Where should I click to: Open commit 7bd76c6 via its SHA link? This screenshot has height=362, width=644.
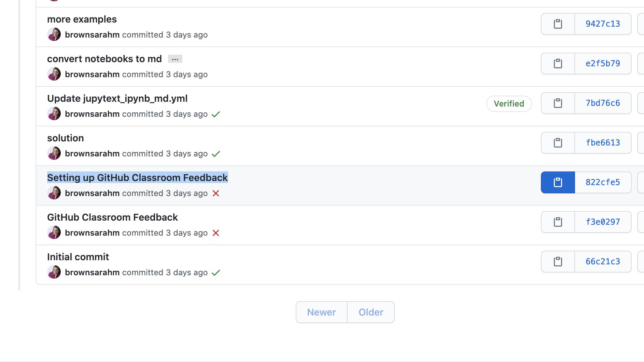click(603, 103)
